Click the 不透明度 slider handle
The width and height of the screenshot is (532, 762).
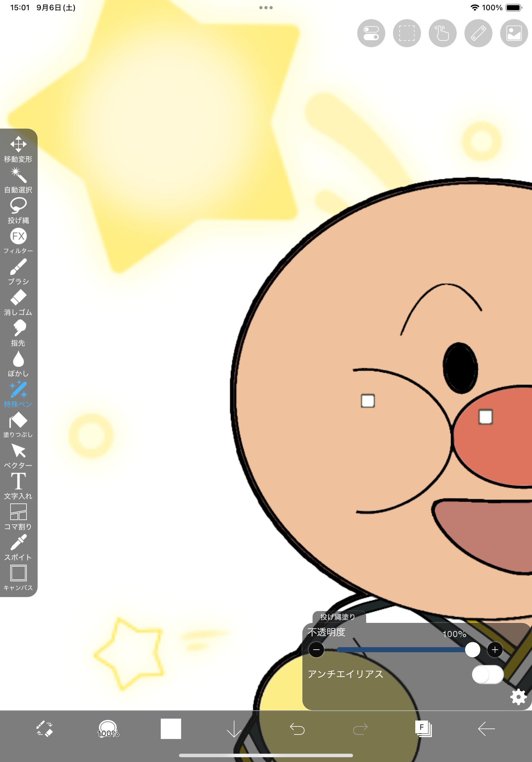[x=472, y=650]
